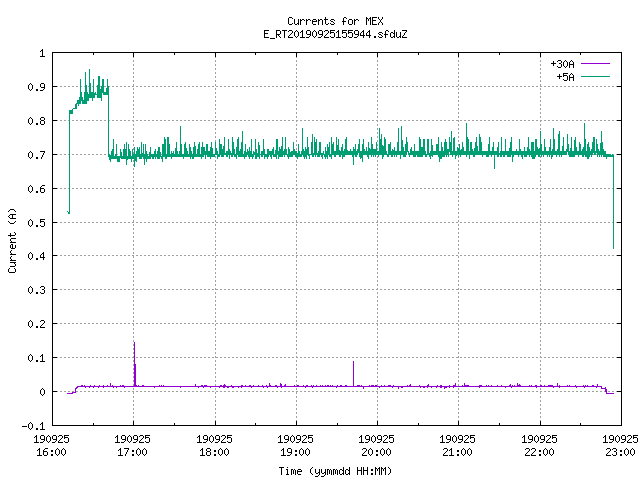Click the green +5A drop at trace end

613,202
